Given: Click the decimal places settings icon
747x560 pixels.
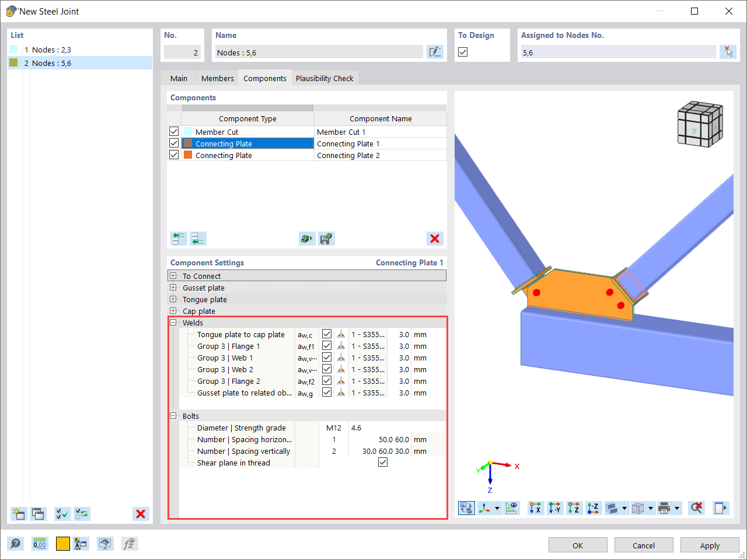Looking at the screenshot, I should [39, 543].
